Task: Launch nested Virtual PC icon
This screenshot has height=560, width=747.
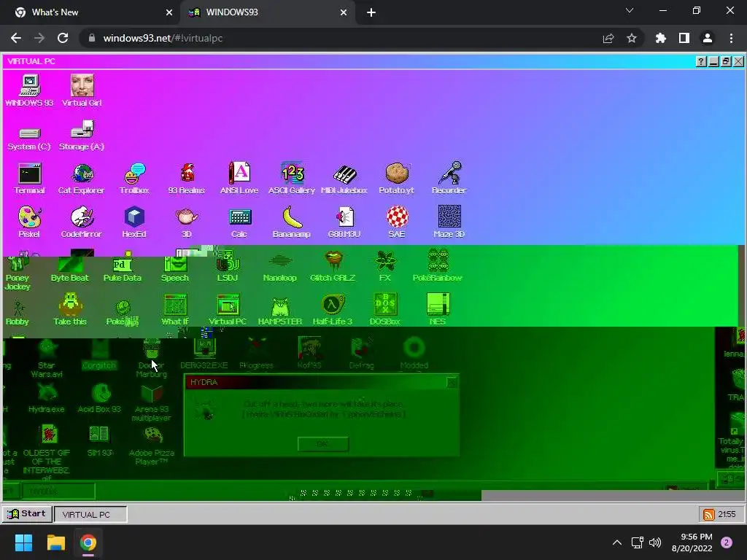Action: pos(228,311)
